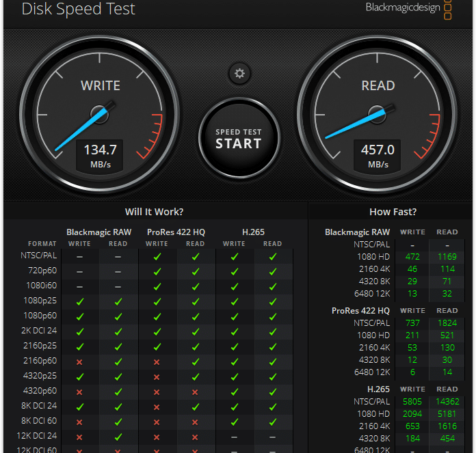The image size is (476, 453).
Task: Click the Blackmagic RAW 4320 8K write value 29
Action: tap(412, 281)
